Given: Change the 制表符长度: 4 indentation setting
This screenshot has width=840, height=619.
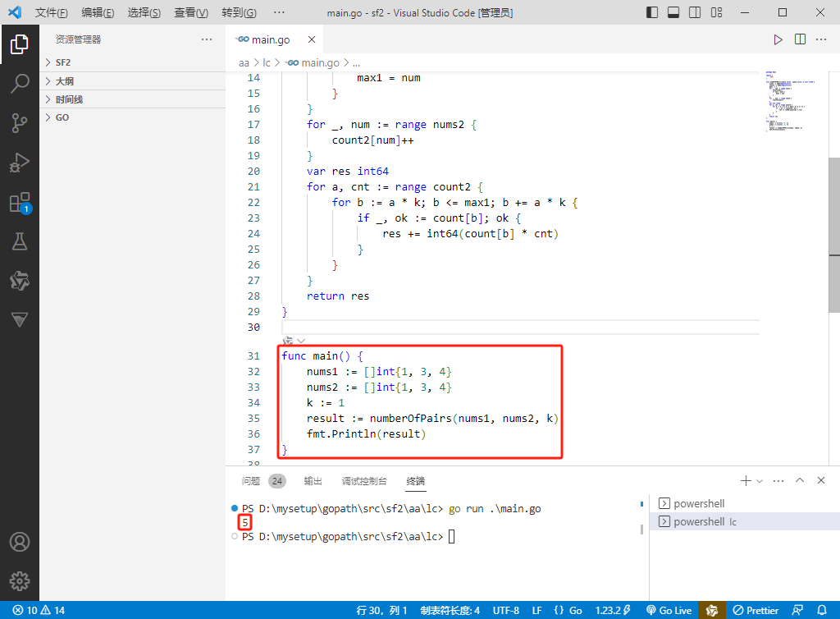Looking at the screenshot, I should (450, 611).
